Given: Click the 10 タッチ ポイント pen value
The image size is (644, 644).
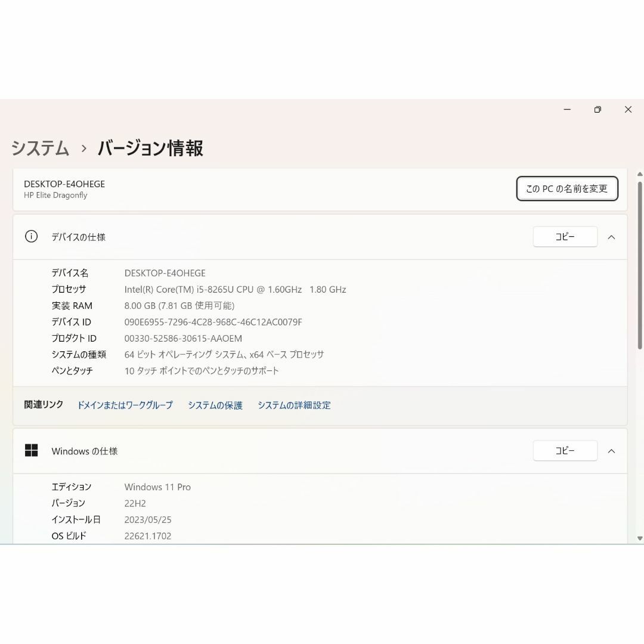Looking at the screenshot, I should 202,371.
